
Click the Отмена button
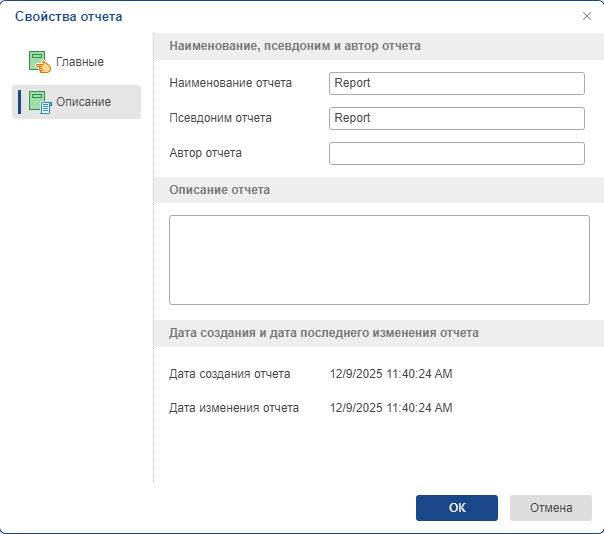pos(551,508)
